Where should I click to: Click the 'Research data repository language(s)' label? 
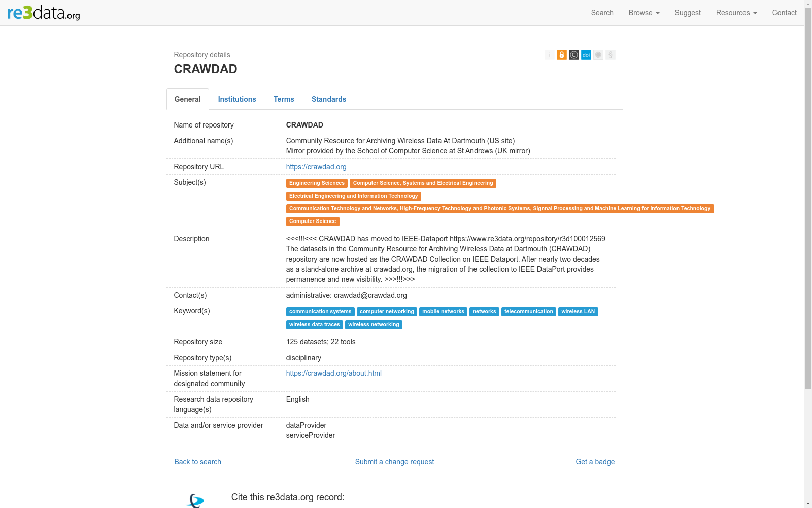(214, 404)
